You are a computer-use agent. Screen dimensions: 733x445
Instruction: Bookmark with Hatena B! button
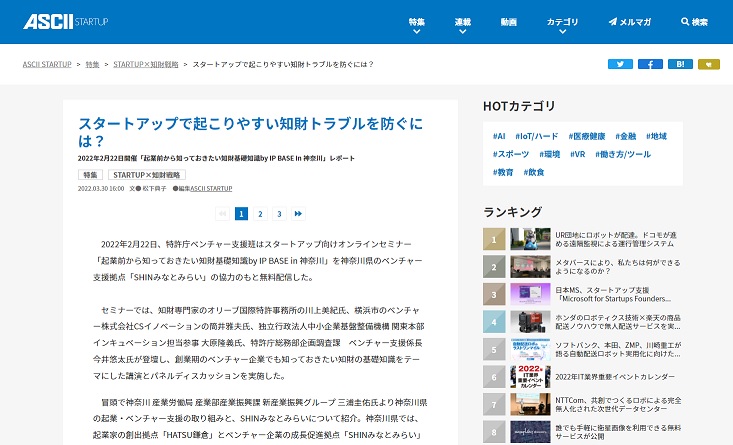(x=680, y=64)
